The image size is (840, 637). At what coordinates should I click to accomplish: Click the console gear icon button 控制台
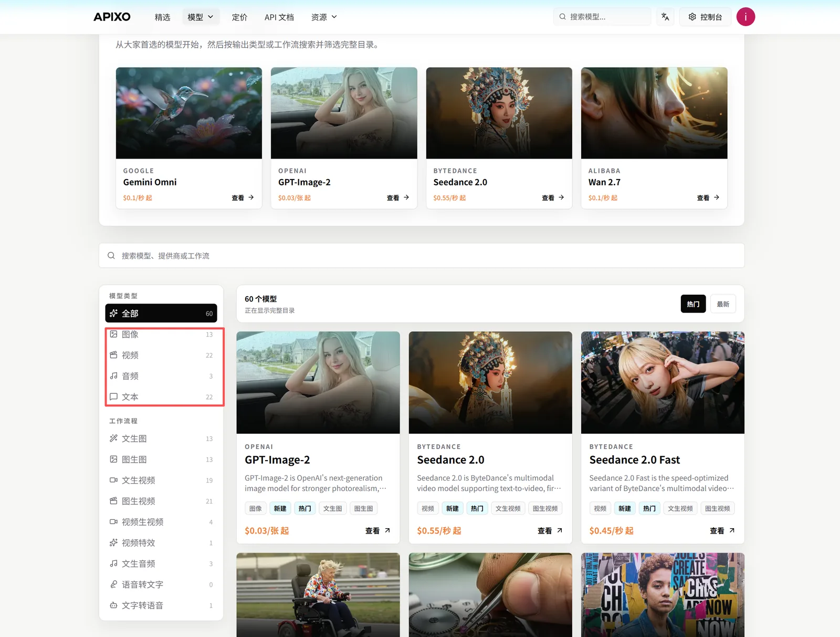coord(705,17)
